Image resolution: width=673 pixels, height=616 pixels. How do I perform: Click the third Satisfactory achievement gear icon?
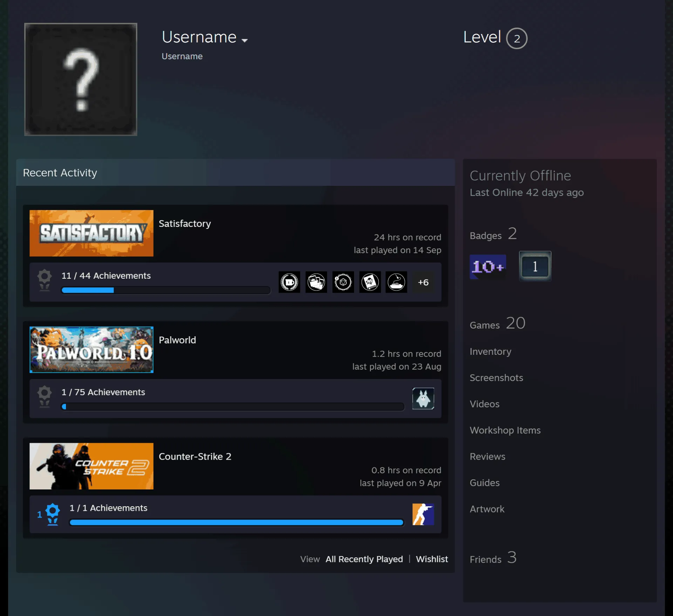[343, 282]
